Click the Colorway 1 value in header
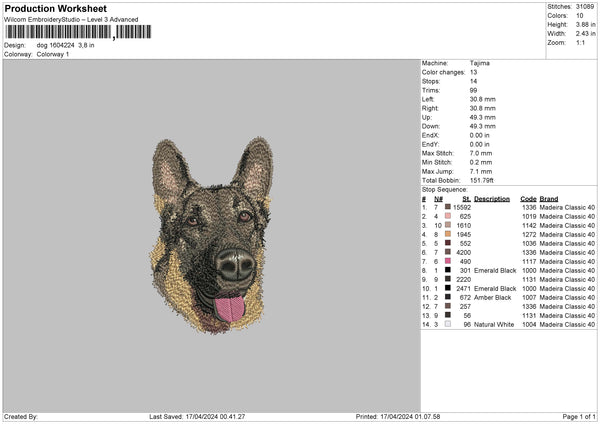 click(52, 54)
